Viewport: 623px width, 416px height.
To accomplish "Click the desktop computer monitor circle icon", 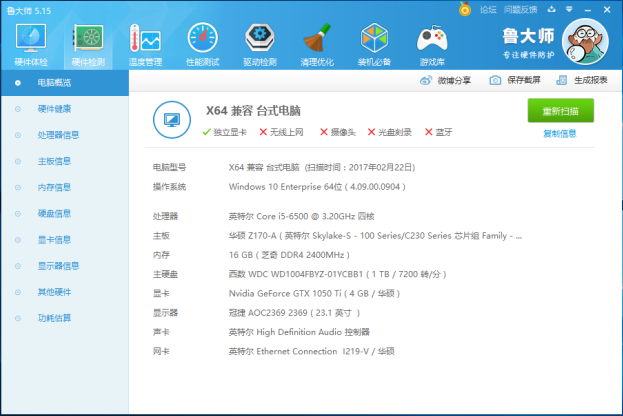I will tap(172, 120).
